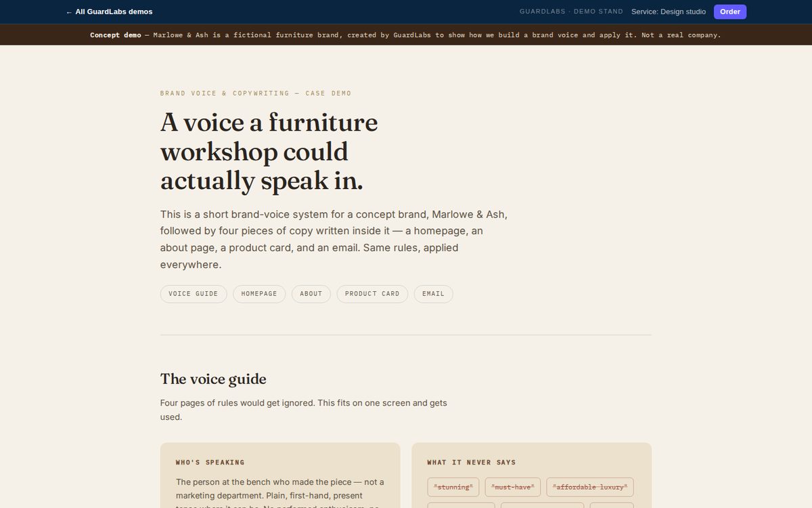Click the GUARDLABS · DEMO STAND label

(571, 12)
